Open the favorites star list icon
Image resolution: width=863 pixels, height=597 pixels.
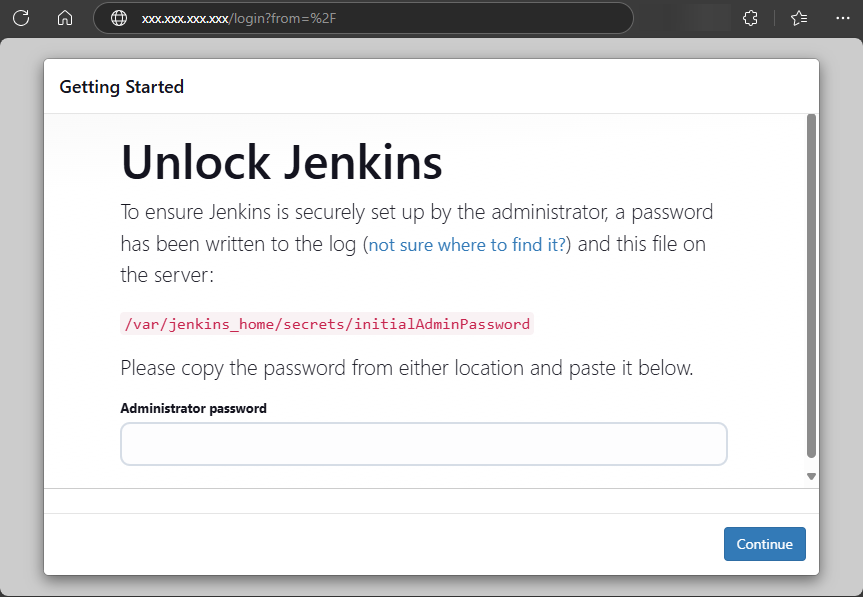(799, 18)
